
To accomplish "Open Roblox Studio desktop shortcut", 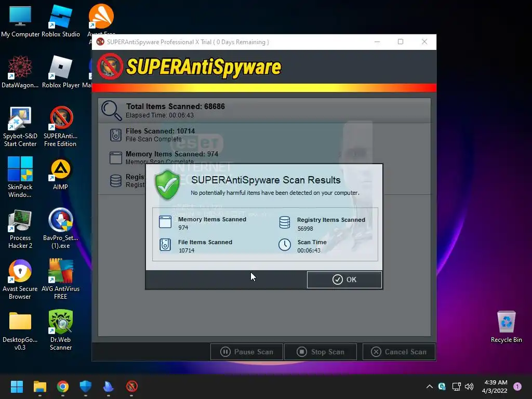I will click(x=61, y=21).
